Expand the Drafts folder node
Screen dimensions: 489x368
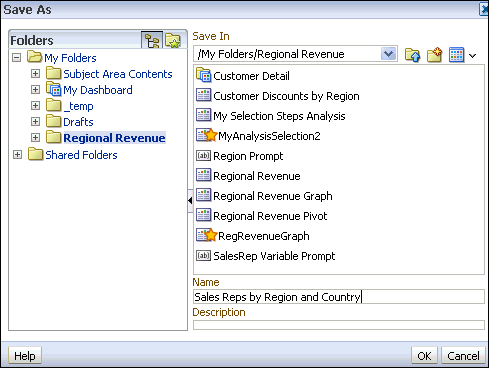(35, 122)
